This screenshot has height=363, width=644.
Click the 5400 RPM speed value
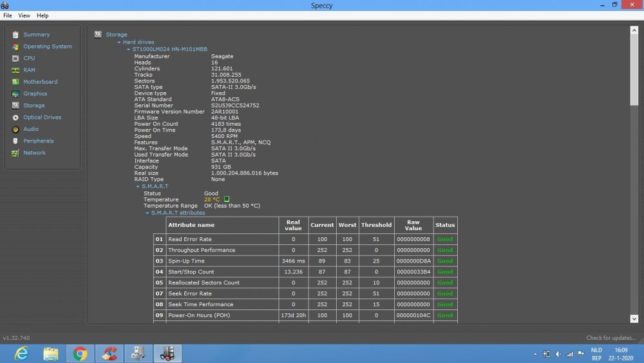(x=224, y=136)
